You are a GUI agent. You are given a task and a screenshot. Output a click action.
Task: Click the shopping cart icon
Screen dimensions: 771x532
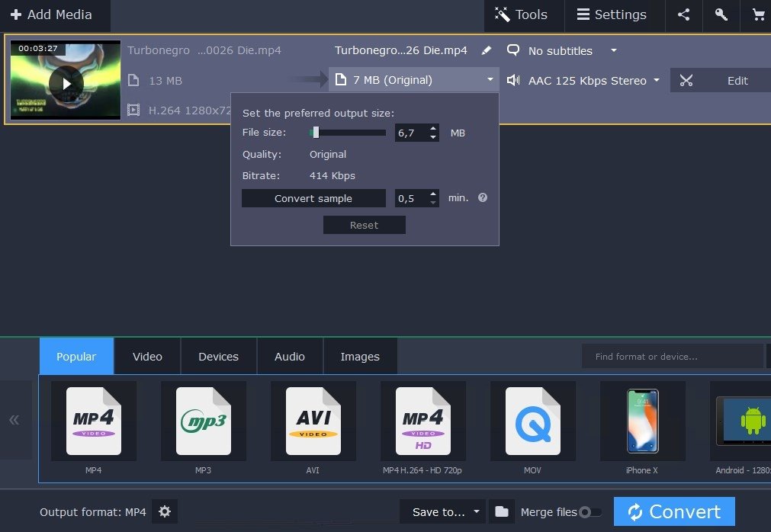(758, 14)
